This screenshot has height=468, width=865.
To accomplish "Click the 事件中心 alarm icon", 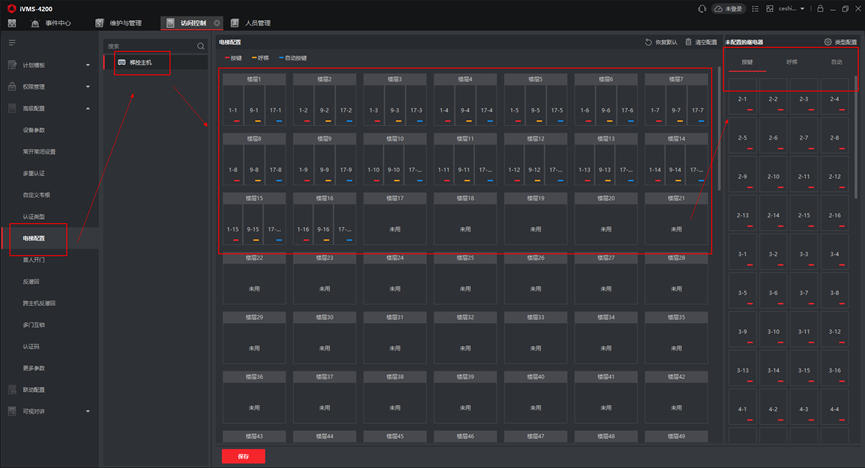I will pyautogui.click(x=35, y=23).
